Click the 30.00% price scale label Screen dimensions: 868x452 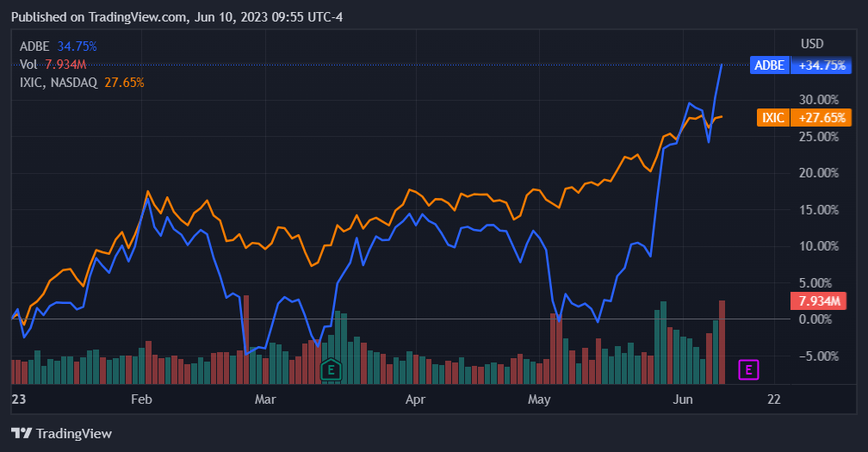(x=819, y=100)
